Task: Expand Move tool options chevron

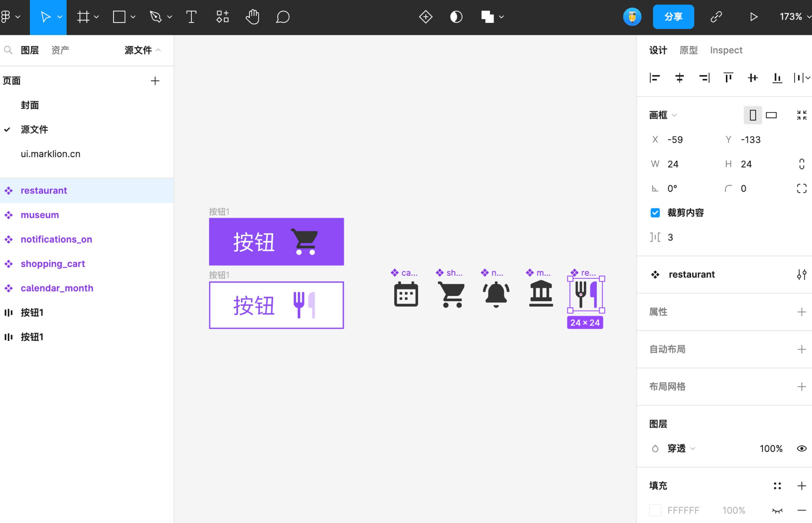Action: pyautogui.click(x=60, y=17)
